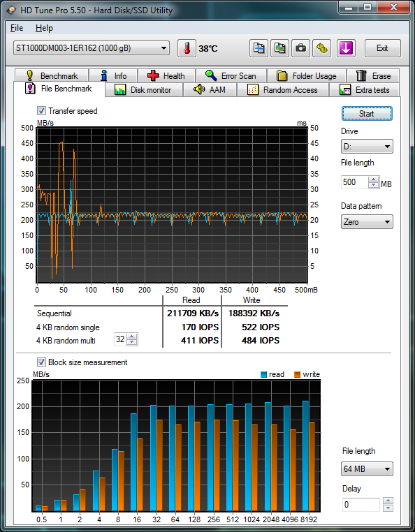Open the Error Scan magnifier tab
The image size is (415, 532).
(x=231, y=75)
